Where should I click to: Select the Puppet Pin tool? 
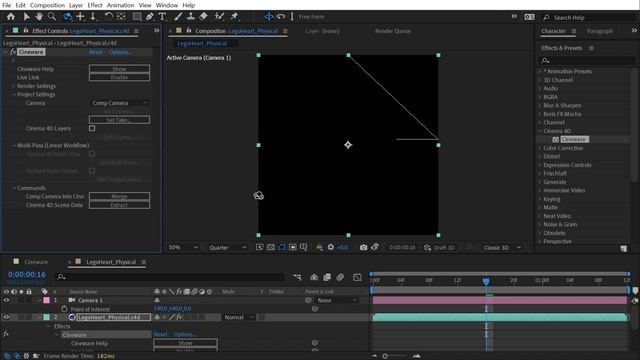click(x=234, y=16)
